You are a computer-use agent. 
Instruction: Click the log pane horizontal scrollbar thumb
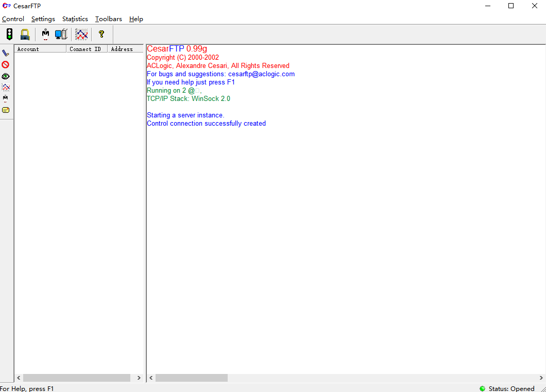coord(191,378)
